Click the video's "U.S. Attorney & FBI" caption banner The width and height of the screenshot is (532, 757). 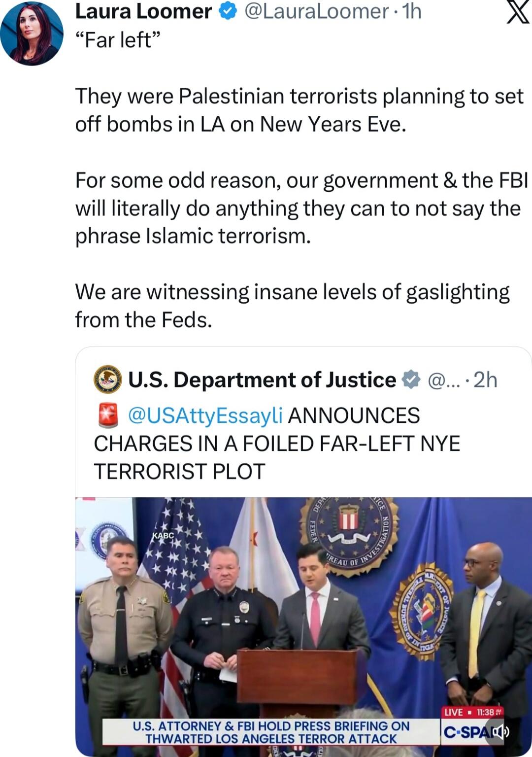[x=271, y=732]
